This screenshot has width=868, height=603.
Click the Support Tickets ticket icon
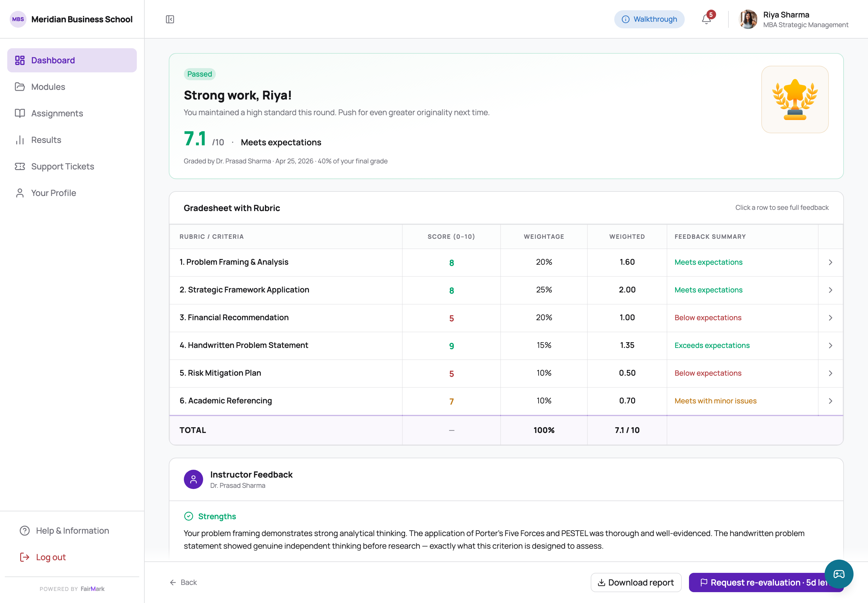[20, 167]
